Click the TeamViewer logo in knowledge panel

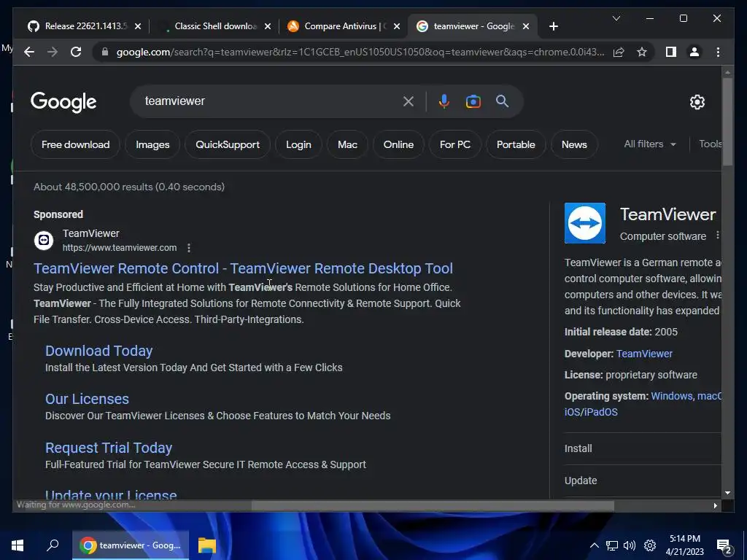[x=585, y=223]
